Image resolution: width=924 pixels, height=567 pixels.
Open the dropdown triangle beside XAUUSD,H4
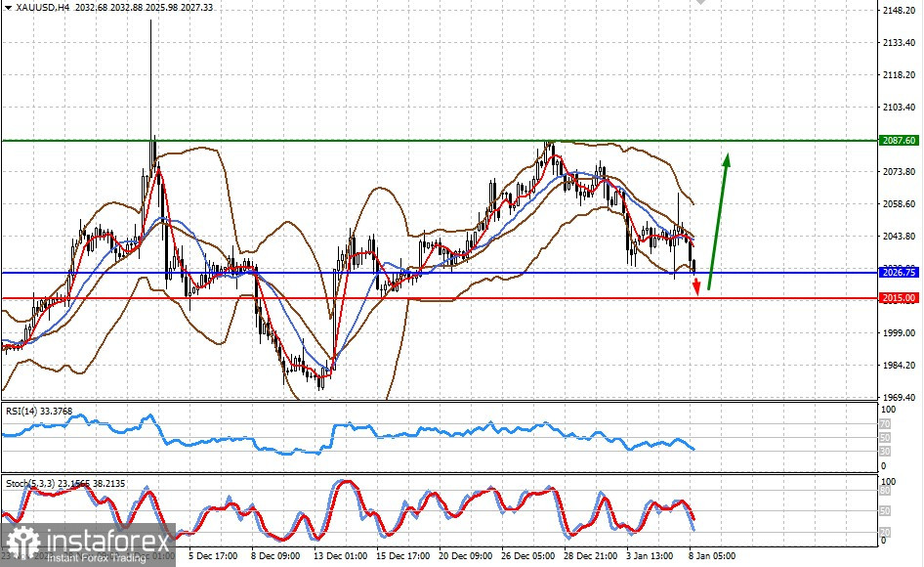point(8,8)
